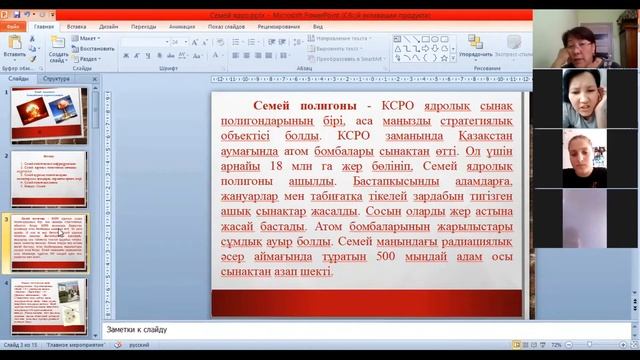The width and height of the screenshot is (640, 360).
Task: Select slide 2 thumbnail
Action: [x=49, y=179]
